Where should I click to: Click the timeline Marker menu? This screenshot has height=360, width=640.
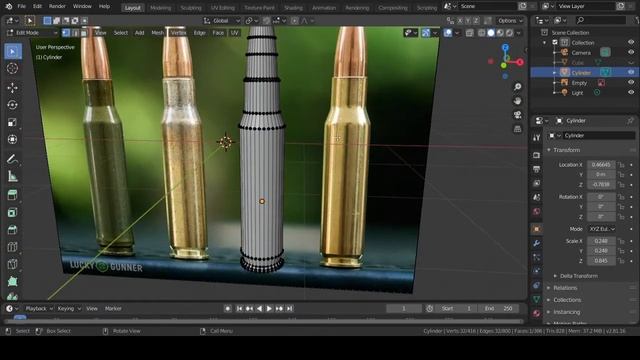[x=113, y=309]
